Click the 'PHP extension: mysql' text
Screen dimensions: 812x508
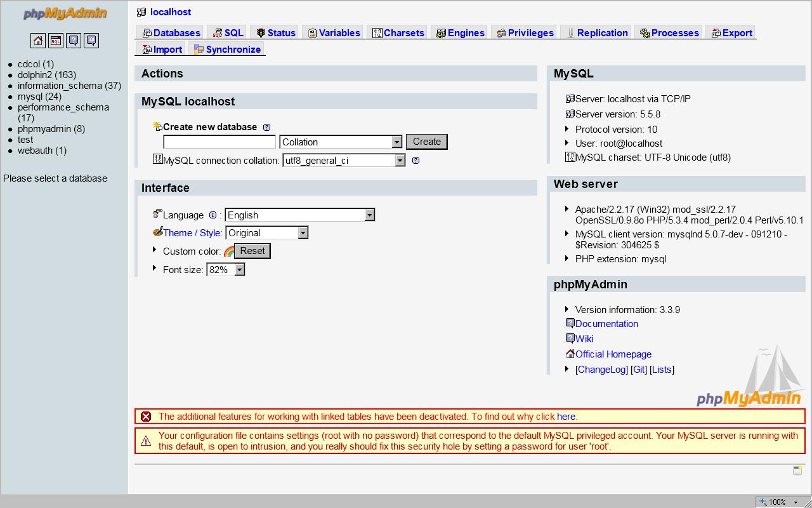[x=620, y=259]
